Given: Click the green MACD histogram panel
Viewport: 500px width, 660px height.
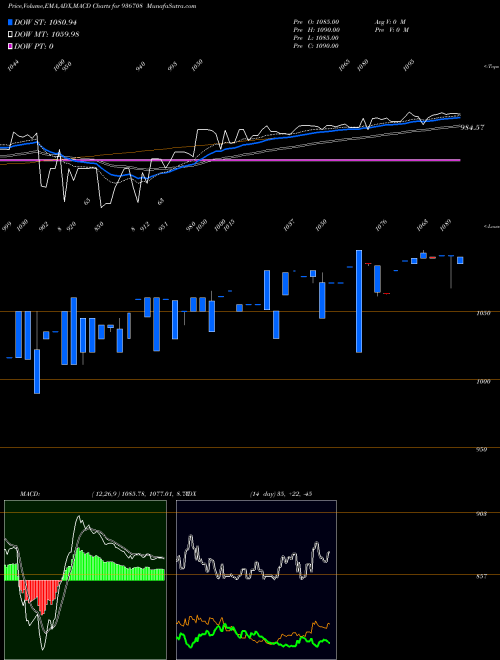Looking at the screenshot, I should (x=85, y=580).
